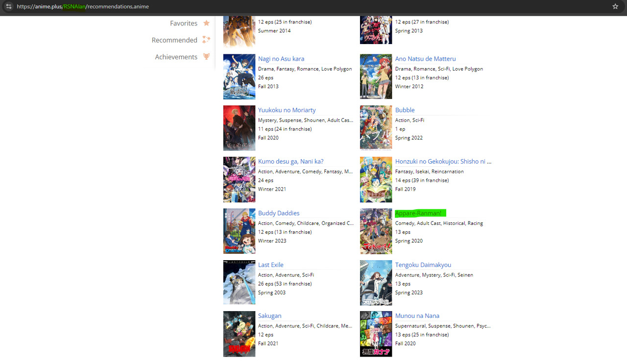This screenshot has height=364, width=627.
Task: Click the 'Fall 2019' season text
Action: click(406, 189)
